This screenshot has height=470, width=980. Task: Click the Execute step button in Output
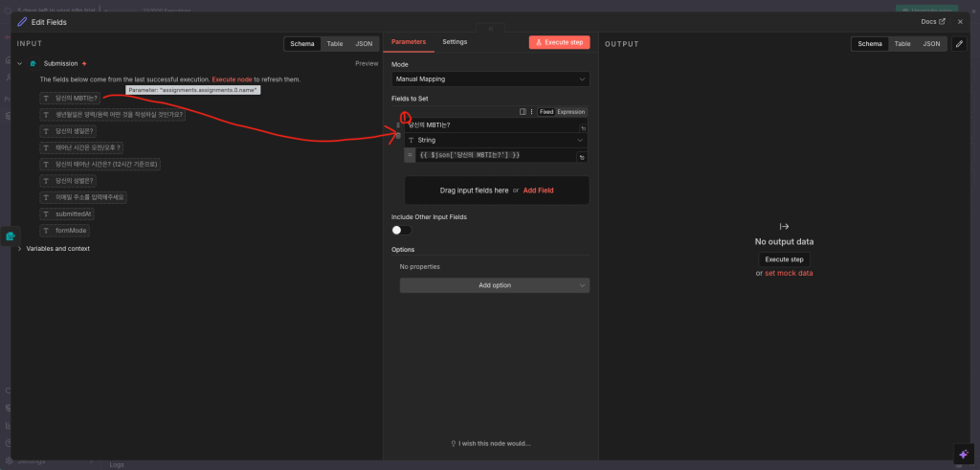click(x=784, y=259)
